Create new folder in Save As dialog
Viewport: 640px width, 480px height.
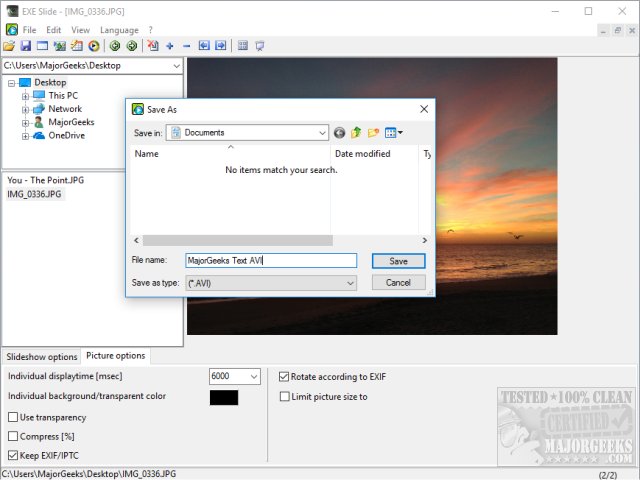(x=373, y=132)
